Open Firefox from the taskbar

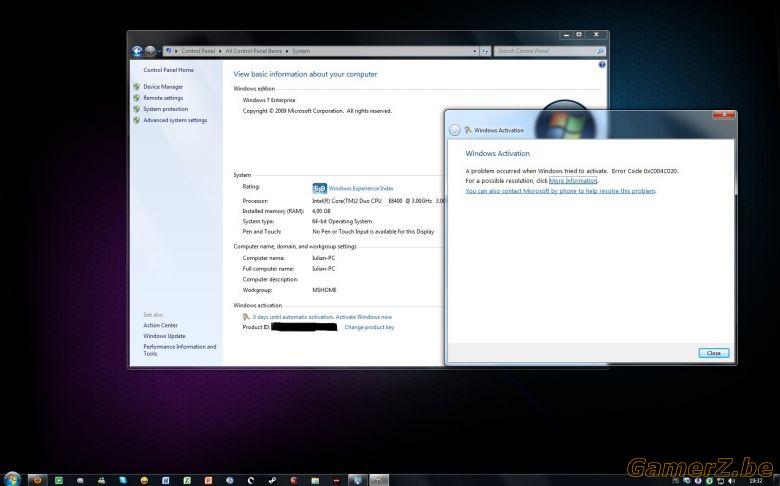37,480
